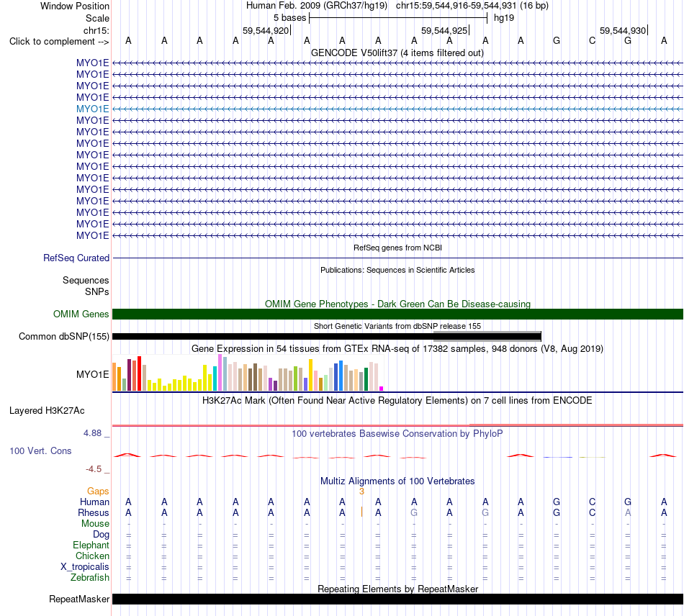Click the orange '3' gap count

click(361, 492)
